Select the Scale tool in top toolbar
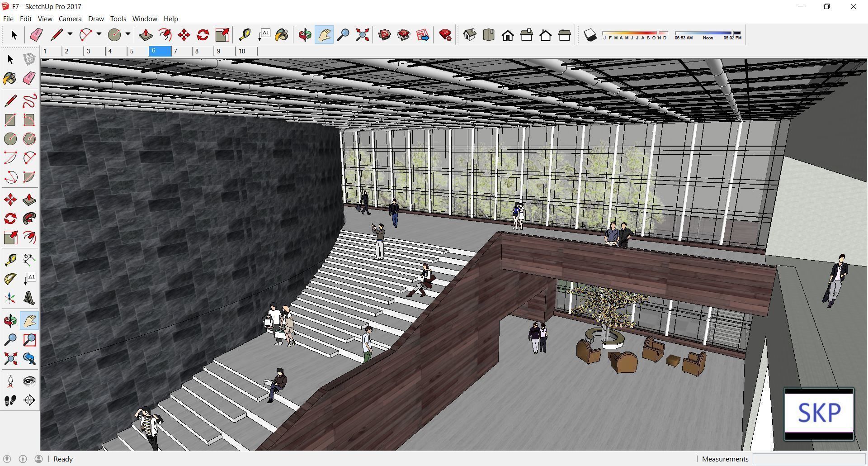 (222, 35)
